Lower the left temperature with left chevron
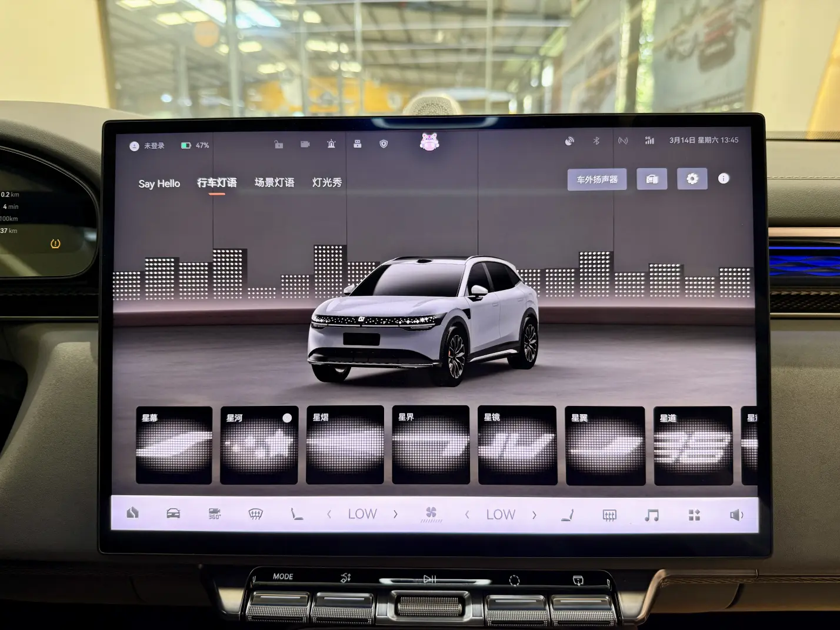The width and height of the screenshot is (840, 630). [x=329, y=514]
